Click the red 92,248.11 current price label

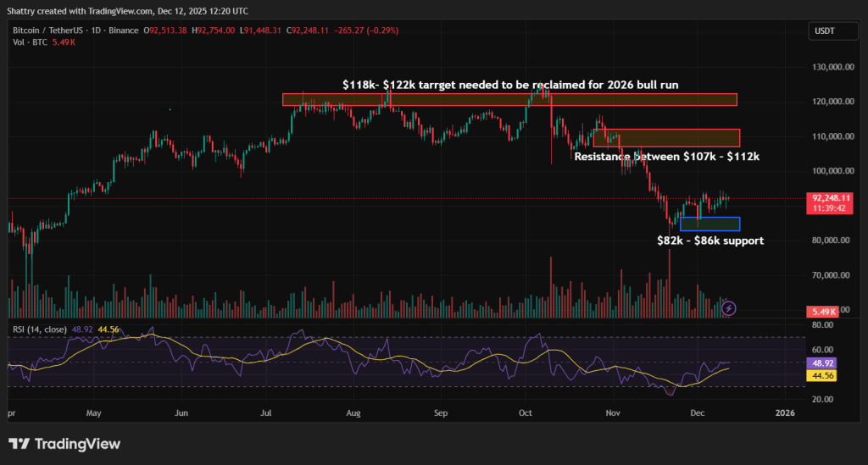point(829,203)
